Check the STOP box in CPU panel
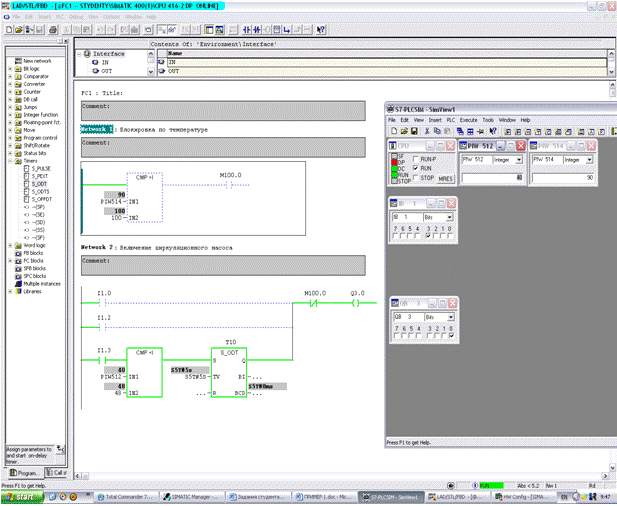This screenshot has width=617, height=506. tap(416, 177)
